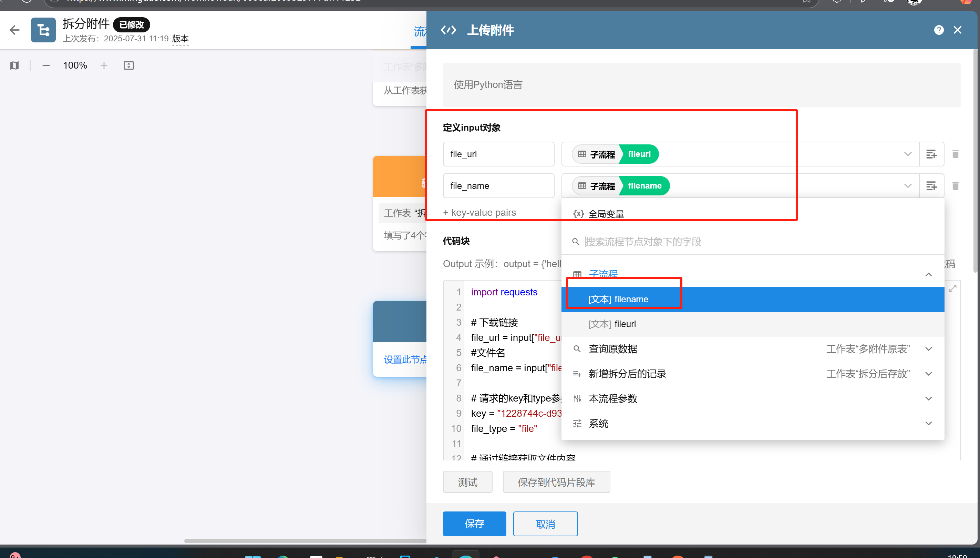
Task: Focus the 搜索流程节点对象下的字段 search box
Action: pos(643,242)
